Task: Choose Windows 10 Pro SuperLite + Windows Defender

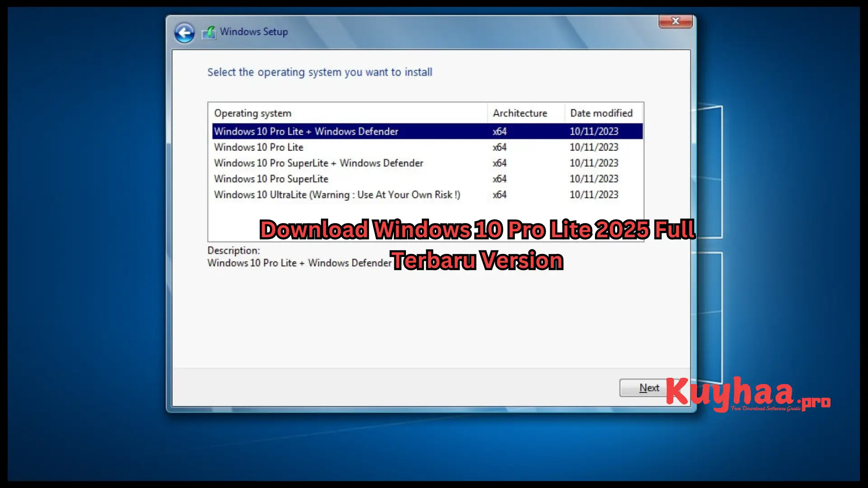Action: tap(427, 163)
